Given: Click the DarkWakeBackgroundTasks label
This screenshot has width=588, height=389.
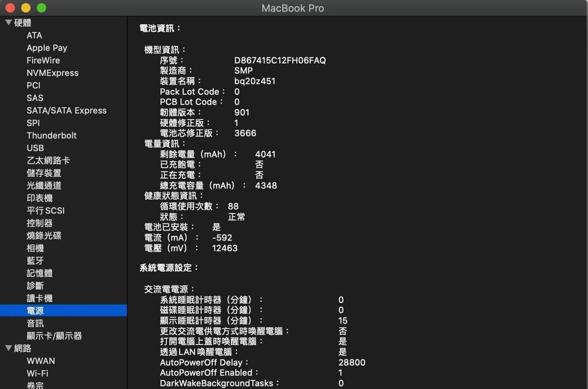Looking at the screenshot, I should tap(219, 383).
